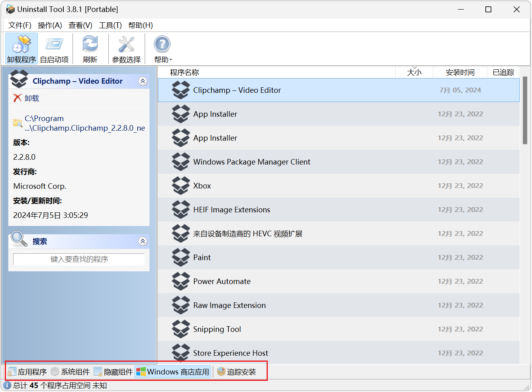The height and width of the screenshot is (392, 532).
Task: Open the 文件(F) menu
Action: click(20, 25)
